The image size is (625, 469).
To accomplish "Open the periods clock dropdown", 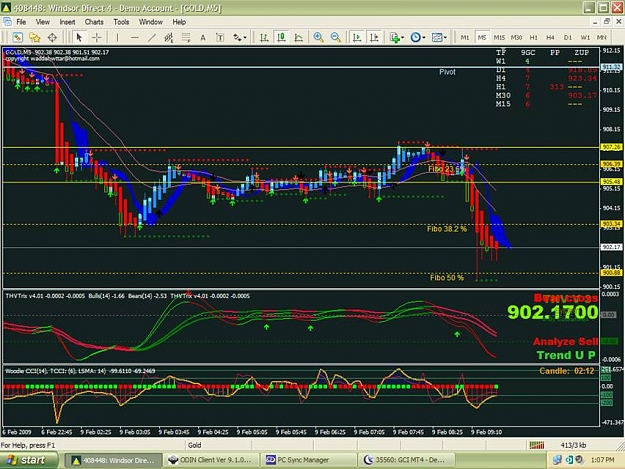I will pos(418,37).
